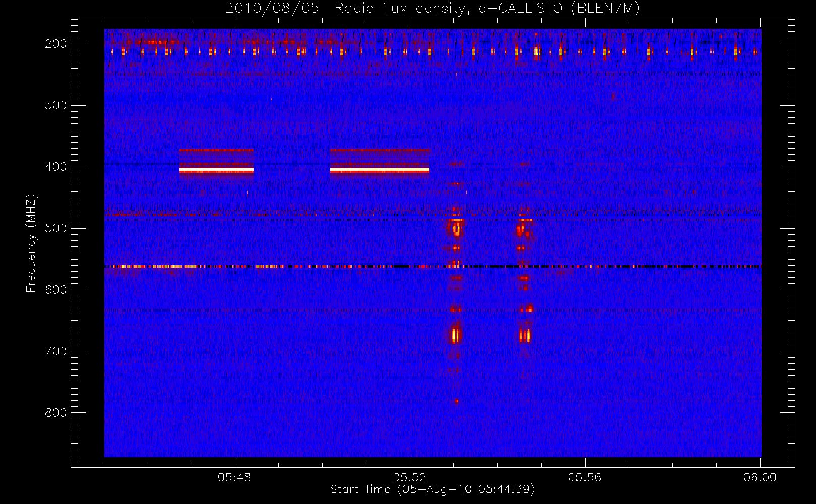Click the 05:48 time tick label
This screenshot has height=504, width=816.
point(234,477)
